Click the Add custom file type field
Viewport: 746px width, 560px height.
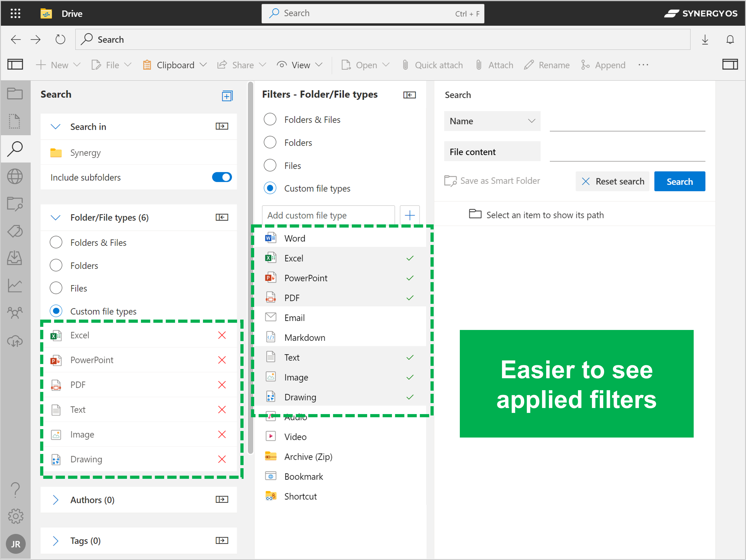point(328,215)
